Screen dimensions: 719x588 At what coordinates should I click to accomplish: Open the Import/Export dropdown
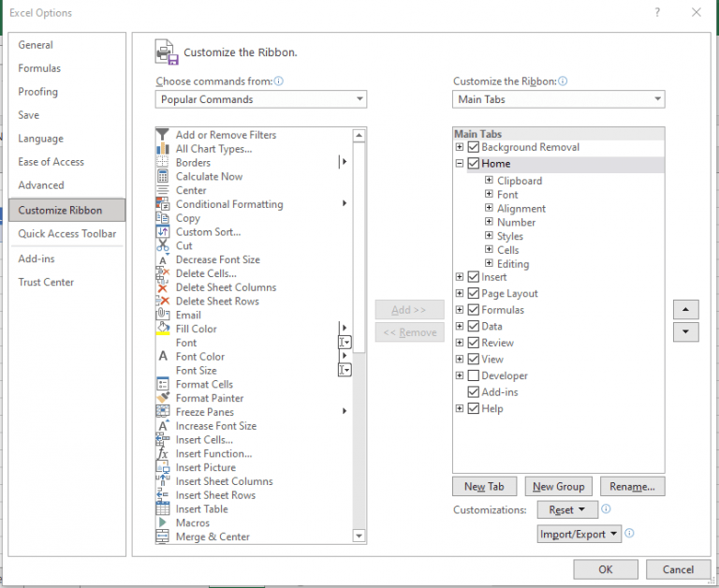(580, 534)
